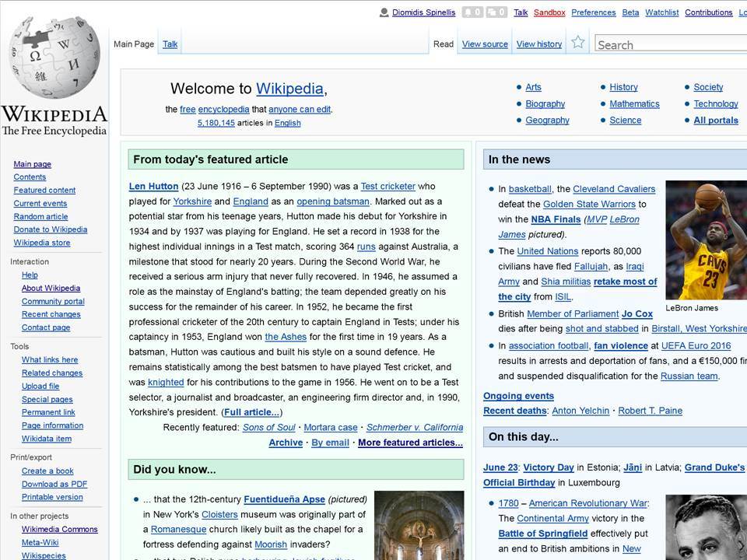
Task: Open the Cleveland Cavaliers link
Action: pyautogui.click(x=614, y=189)
